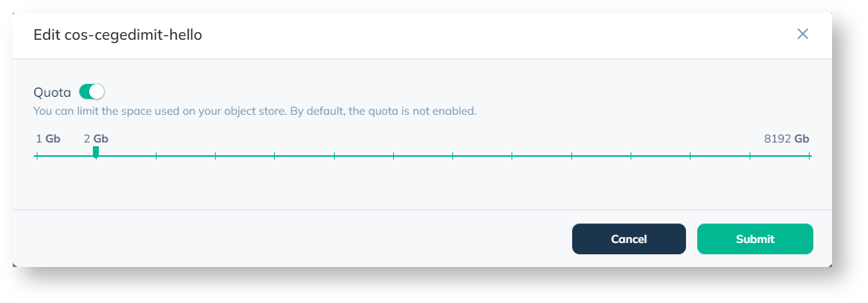
Task: Click the first tick at slider start
Action: point(37,156)
